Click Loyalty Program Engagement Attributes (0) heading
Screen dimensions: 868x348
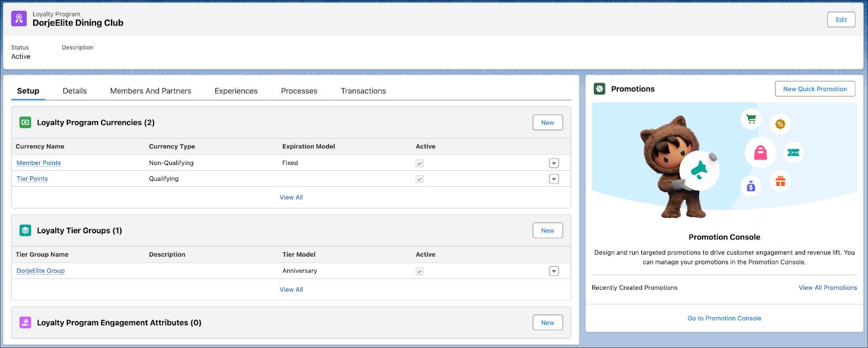tap(119, 322)
